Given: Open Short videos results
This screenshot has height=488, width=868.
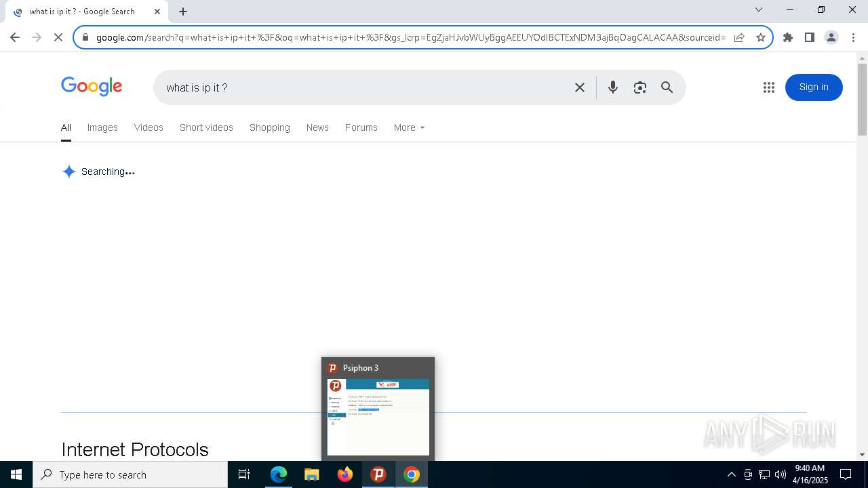Looking at the screenshot, I should [x=206, y=127].
